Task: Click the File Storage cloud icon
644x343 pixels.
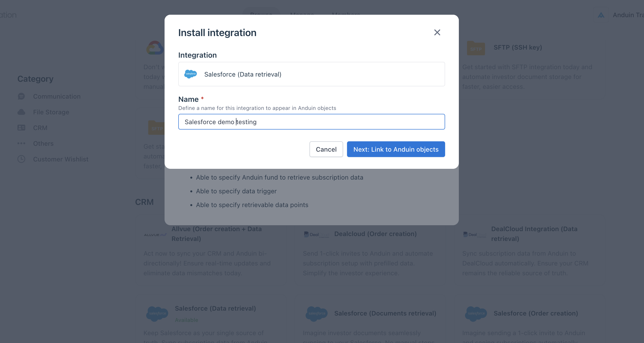Action: pos(22,112)
